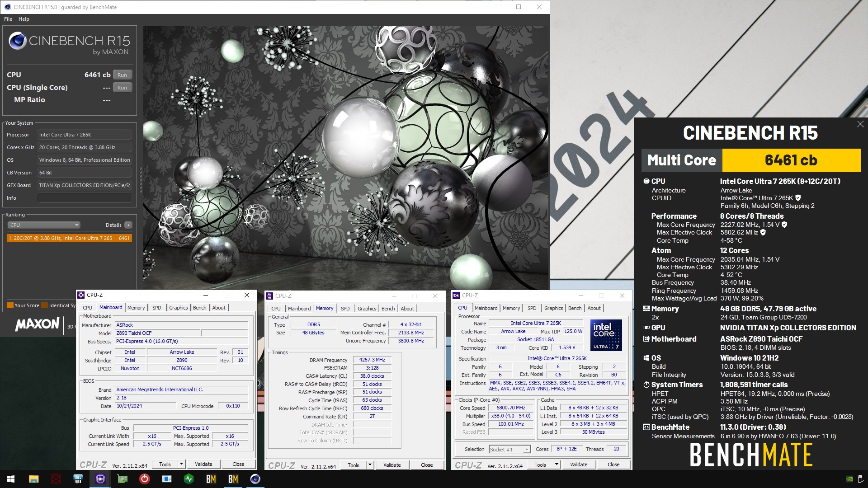Toggle the Identical System legend checkbox
Viewport: 868px width, 488px height.
[45, 305]
